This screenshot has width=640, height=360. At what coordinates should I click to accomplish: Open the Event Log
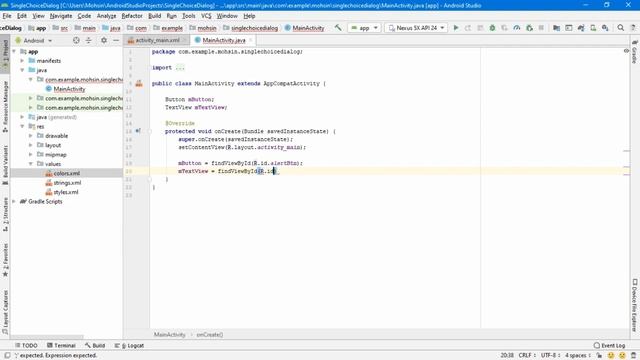click(609, 345)
